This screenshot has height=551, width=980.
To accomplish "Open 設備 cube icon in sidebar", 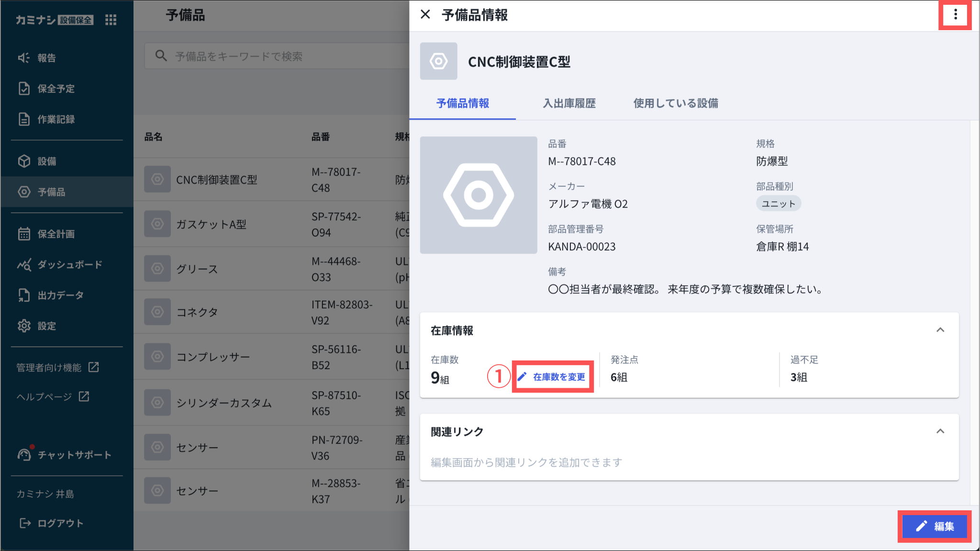I will (x=24, y=161).
